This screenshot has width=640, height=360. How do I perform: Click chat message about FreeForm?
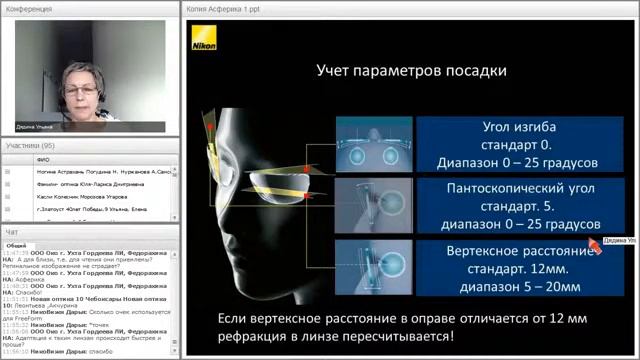(87, 315)
